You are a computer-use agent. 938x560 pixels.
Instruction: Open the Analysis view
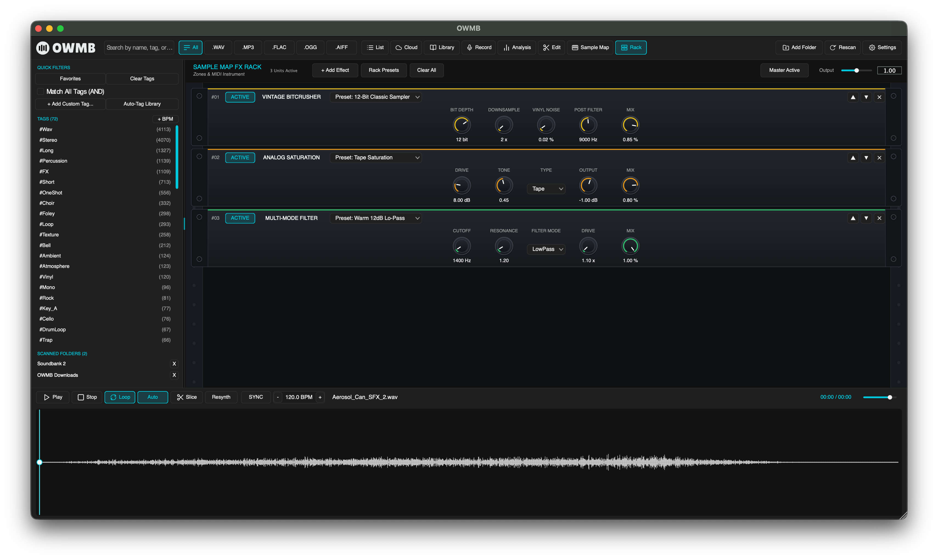pyautogui.click(x=516, y=47)
